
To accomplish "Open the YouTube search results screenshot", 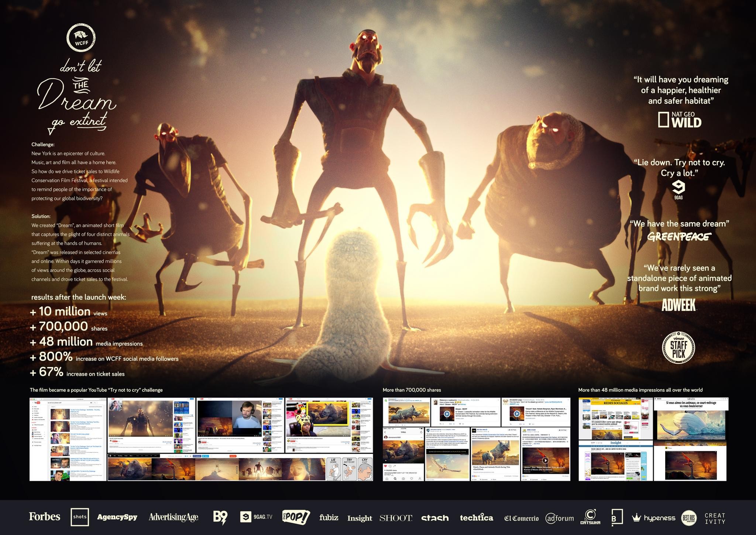I will (x=68, y=439).
